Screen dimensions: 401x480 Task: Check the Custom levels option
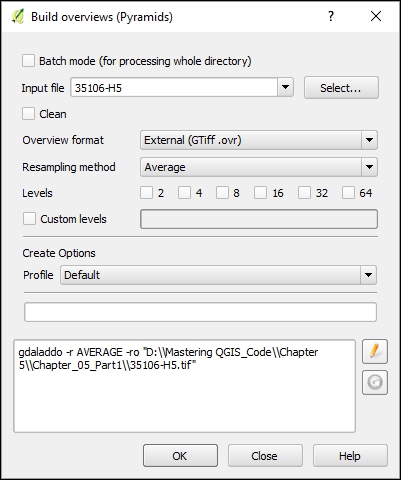(x=29, y=219)
